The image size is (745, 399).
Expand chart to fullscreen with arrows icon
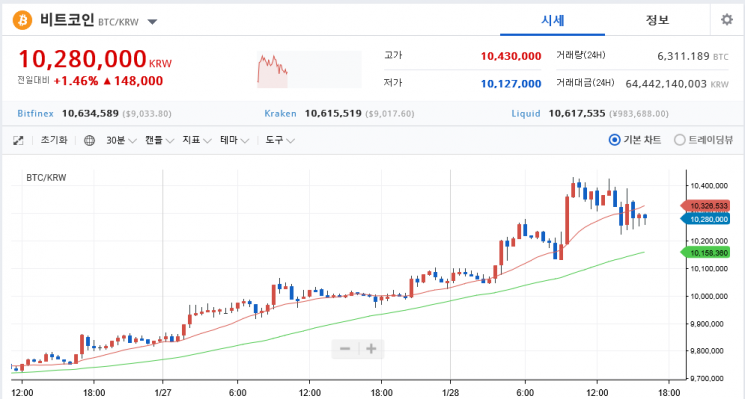point(18,141)
